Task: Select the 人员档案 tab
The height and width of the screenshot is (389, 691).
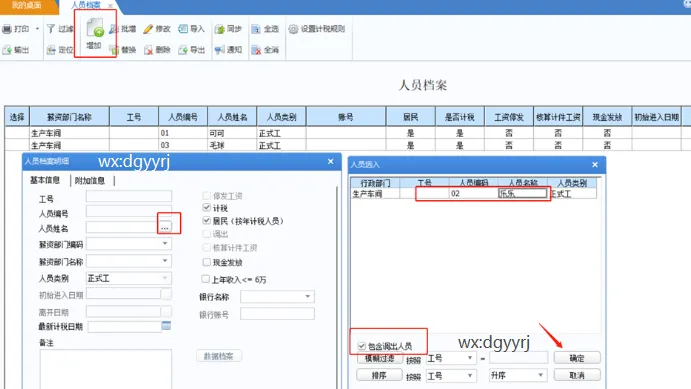Action: pyautogui.click(x=85, y=5)
